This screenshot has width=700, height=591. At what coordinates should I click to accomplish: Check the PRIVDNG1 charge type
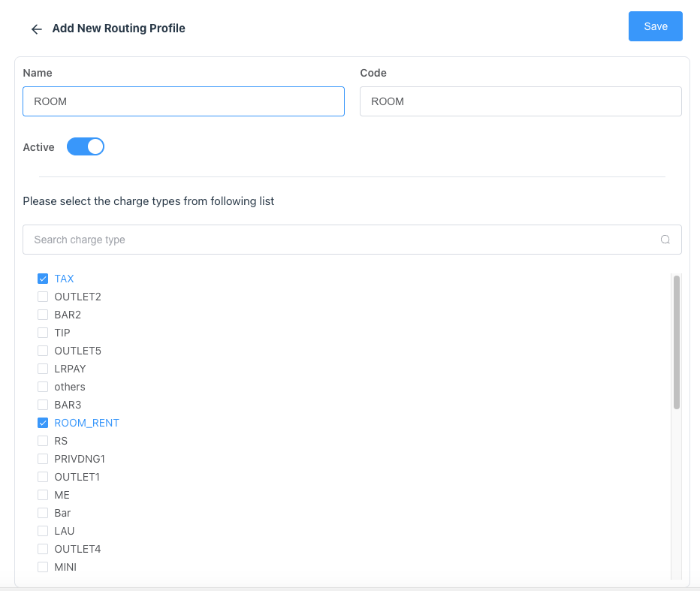click(x=43, y=458)
